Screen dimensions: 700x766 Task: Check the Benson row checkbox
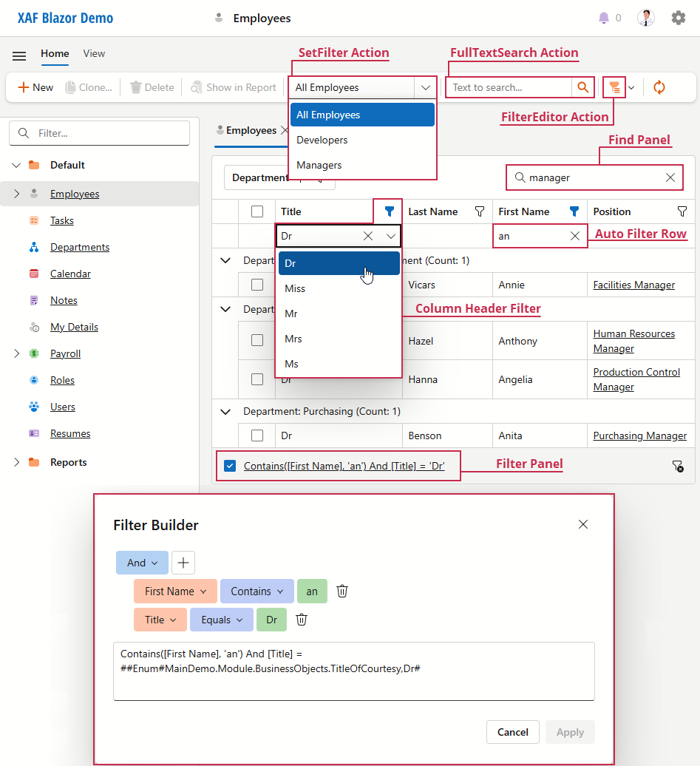coord(257,435)
